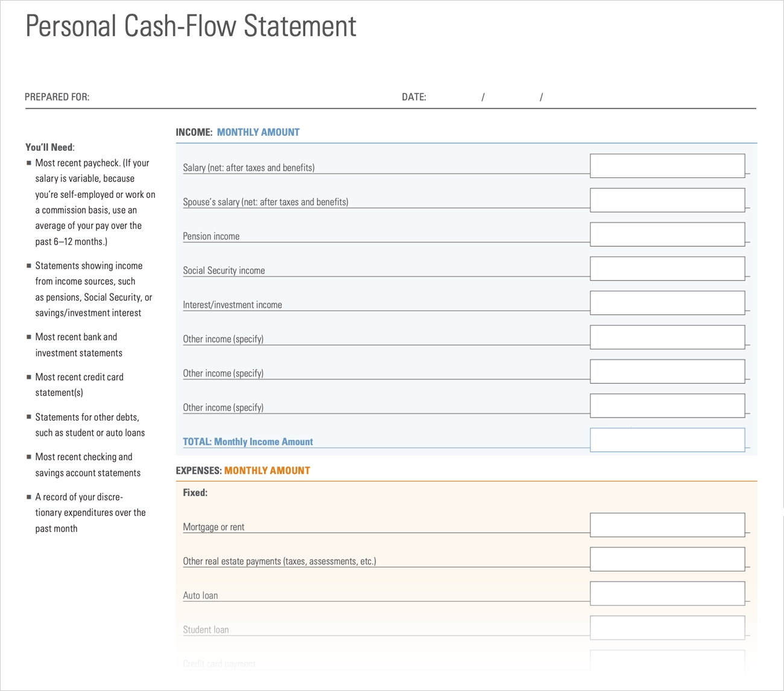Focus the Social Security income field
784x691 pixels.
[x=667, y=269]
